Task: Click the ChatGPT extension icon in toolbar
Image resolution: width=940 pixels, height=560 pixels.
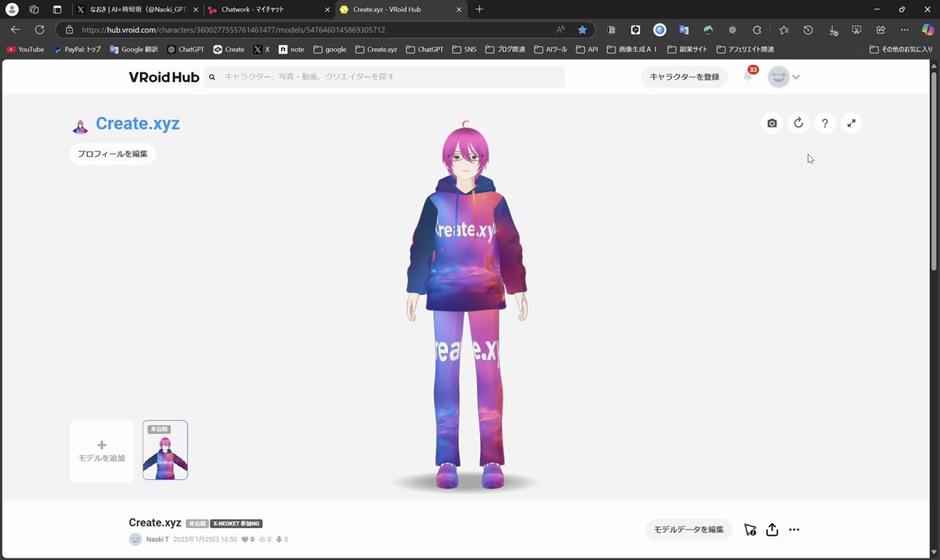Action: tap(732, 30)
